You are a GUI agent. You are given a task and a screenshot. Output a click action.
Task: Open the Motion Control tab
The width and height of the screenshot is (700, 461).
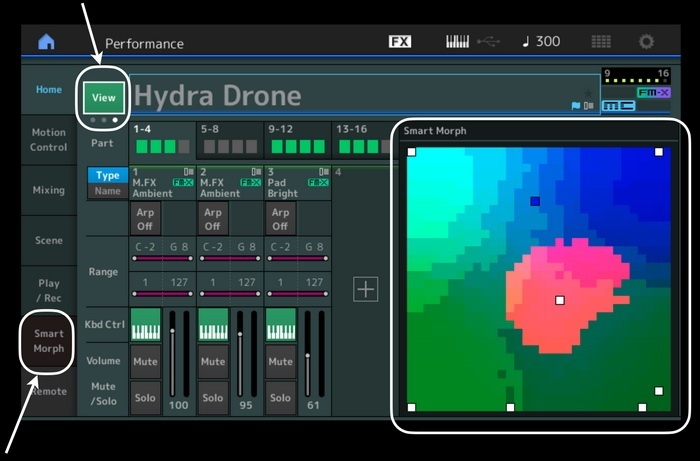(49, 140)
